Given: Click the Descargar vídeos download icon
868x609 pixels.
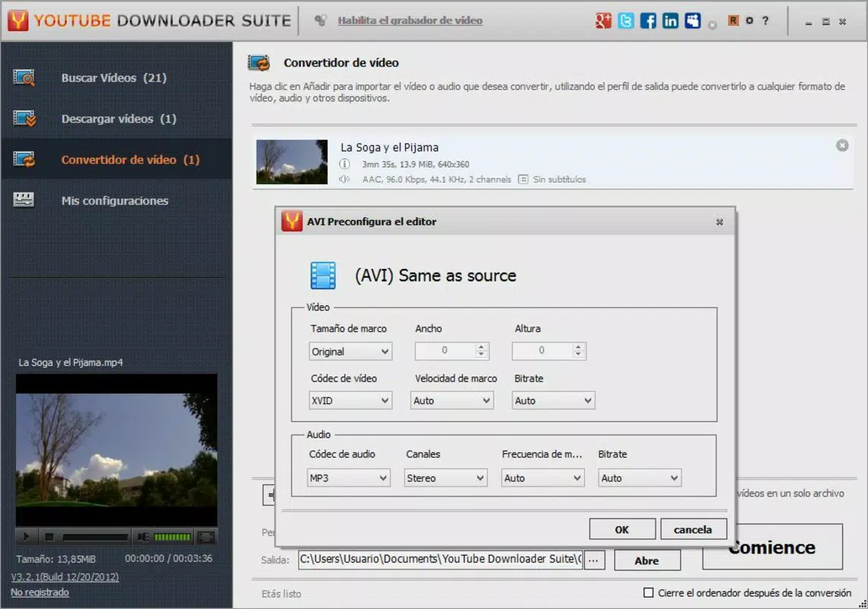Looking at the screenshot, I should click(x=24, y=119).
